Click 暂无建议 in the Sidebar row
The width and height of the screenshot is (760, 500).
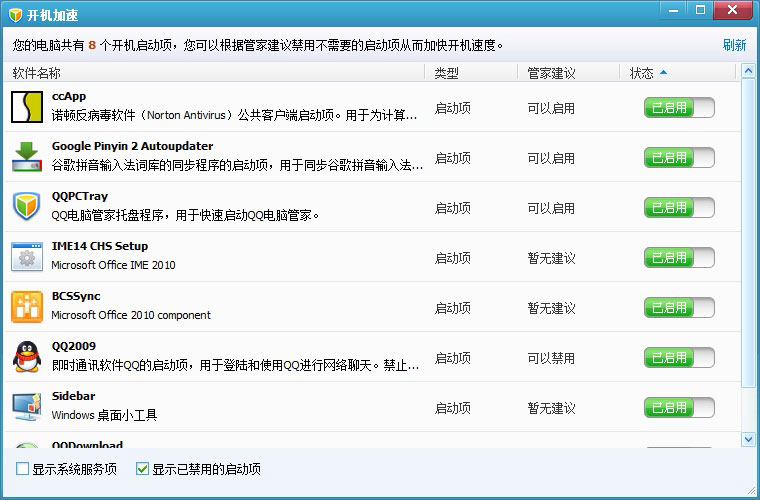tap(552, 408)
